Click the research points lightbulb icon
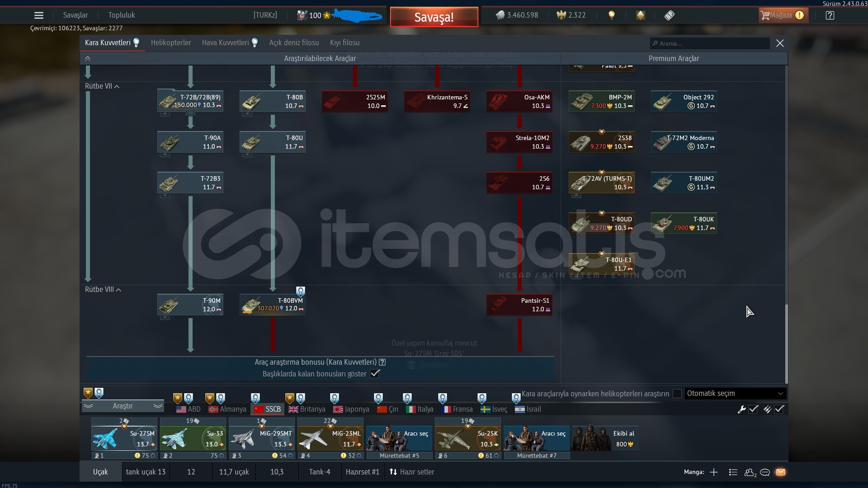 click(612, 15)
